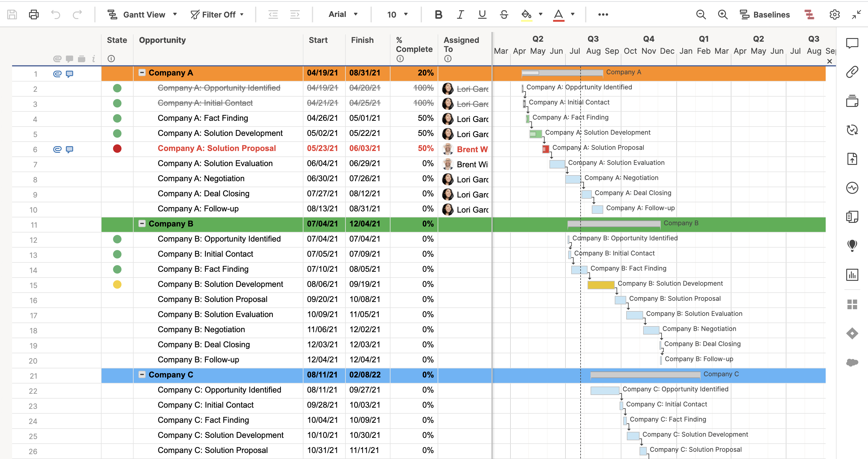This screenshot has height=459, width=868.
Task: Open the Arial font dropdown
Action: (343, 14)
